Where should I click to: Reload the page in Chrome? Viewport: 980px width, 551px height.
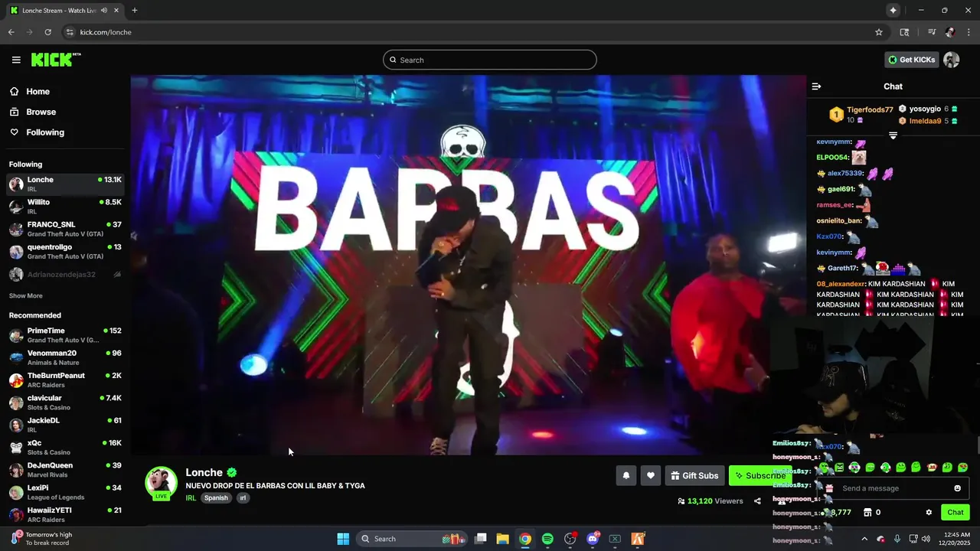(47, 32)
